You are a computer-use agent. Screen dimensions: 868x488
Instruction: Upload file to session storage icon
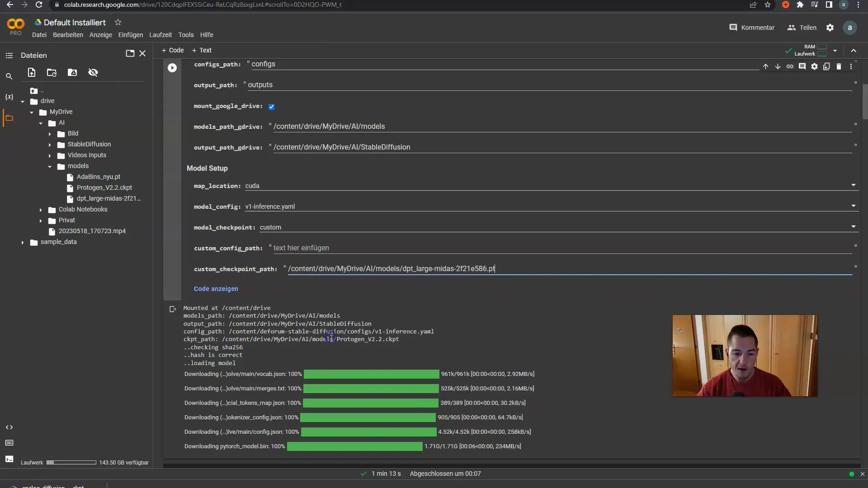(x=32, y=72)
